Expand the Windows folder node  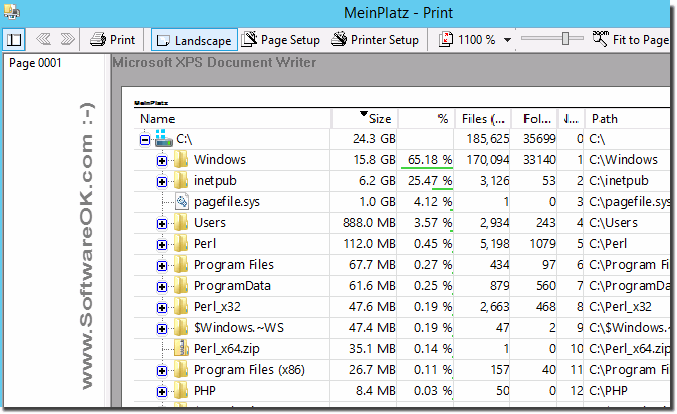(162, 160)
